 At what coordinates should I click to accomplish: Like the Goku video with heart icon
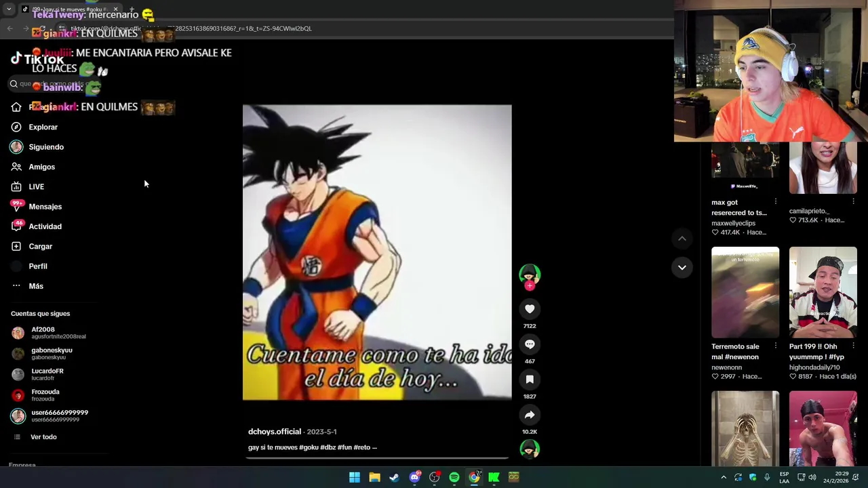(530, 309)
